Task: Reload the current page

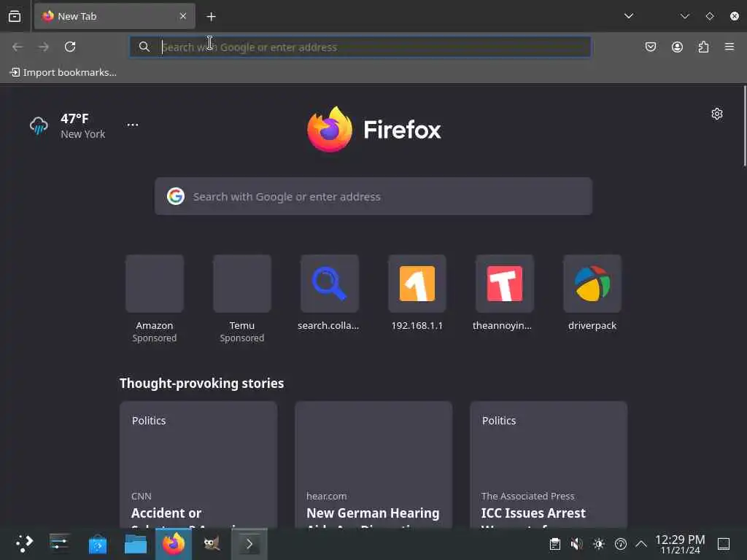Action: click(x=70, y=47)
